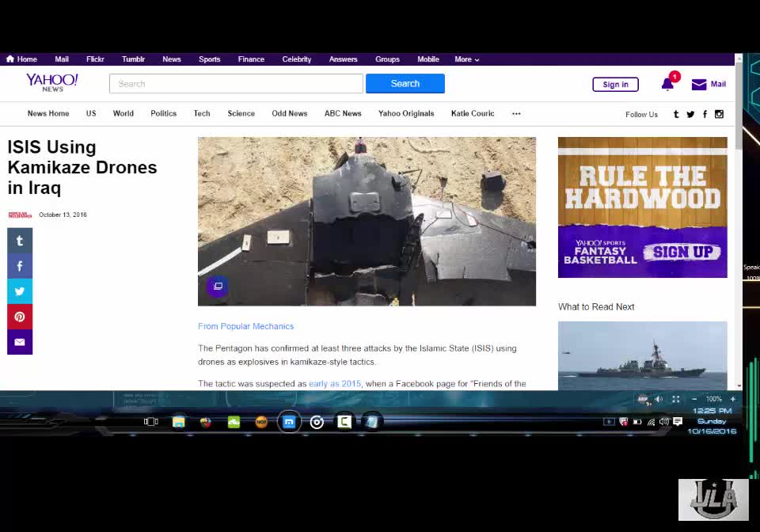Select the Tech section

[202, 113]
